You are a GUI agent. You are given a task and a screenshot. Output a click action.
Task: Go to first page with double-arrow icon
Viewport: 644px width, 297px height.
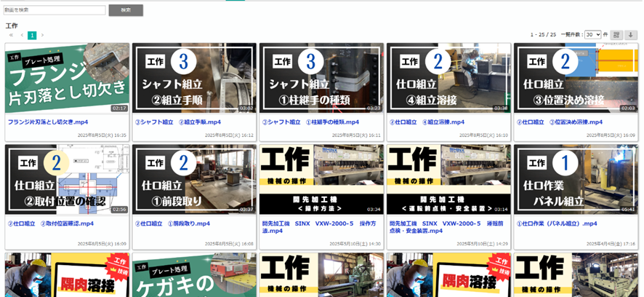tap(11, 35)
